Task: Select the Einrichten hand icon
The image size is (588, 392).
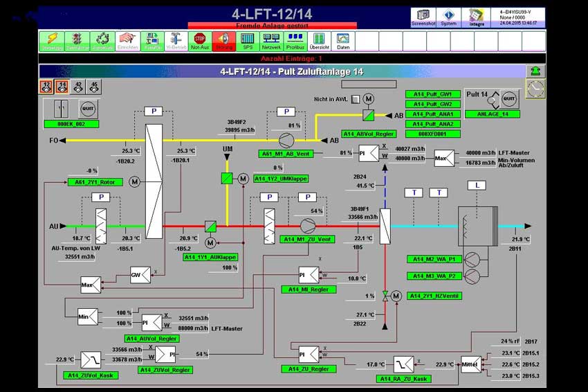Action: pos(127,41)
